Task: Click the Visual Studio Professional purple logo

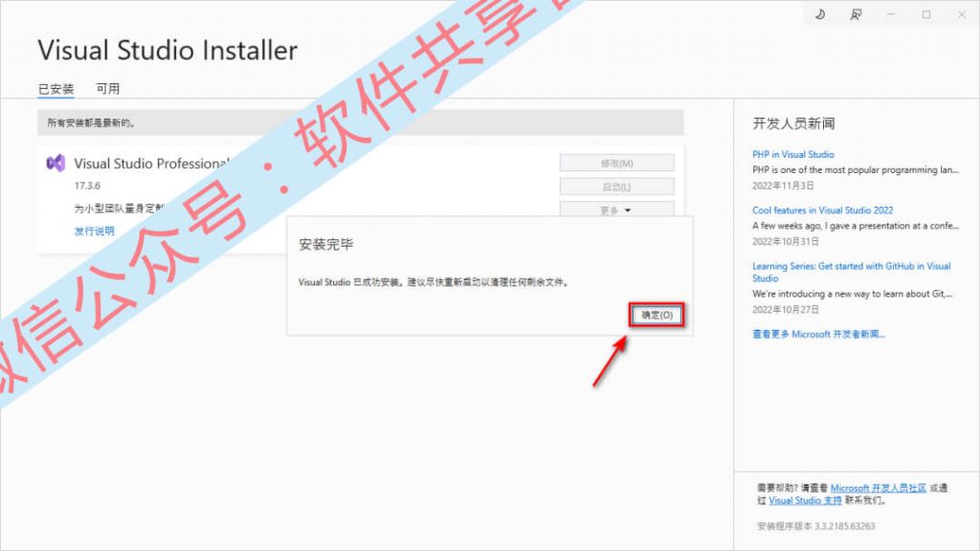Action: pyautogui.click(x=56, y=163)
